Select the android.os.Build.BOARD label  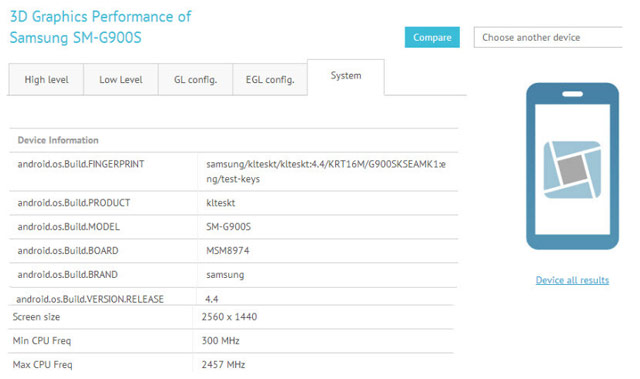68,250
